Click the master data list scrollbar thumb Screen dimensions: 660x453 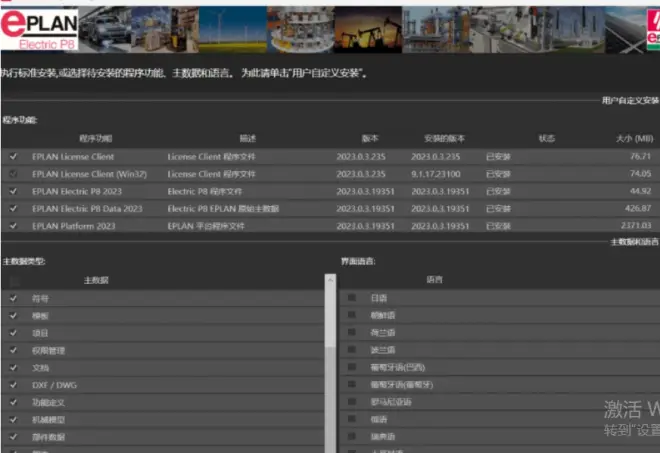[330, 316]
